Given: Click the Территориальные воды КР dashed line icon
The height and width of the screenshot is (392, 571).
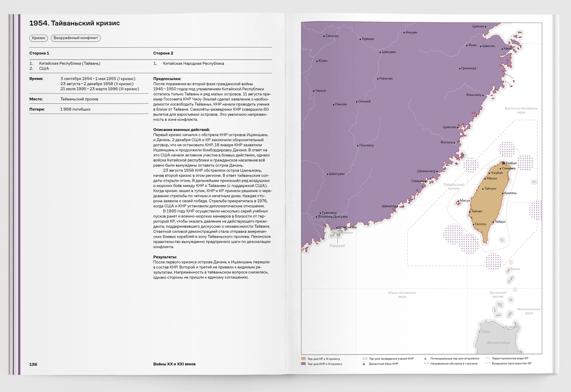Looking at the screenshot, I should 488,358.
